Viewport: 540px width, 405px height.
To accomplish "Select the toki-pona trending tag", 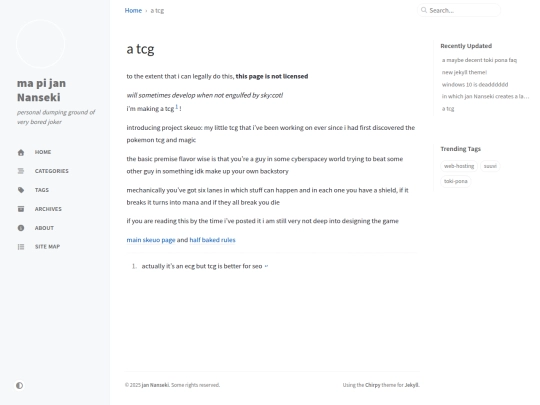I will [455, 181].
